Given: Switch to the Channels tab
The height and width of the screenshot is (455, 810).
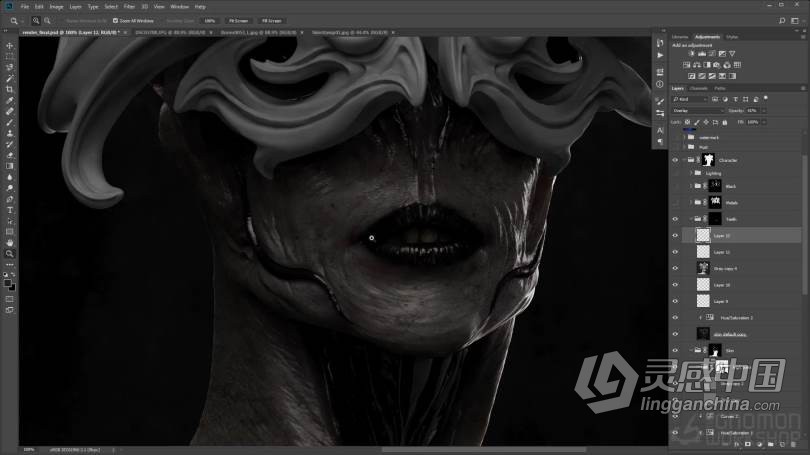Looking at the screenshot, I should (698, 88).
